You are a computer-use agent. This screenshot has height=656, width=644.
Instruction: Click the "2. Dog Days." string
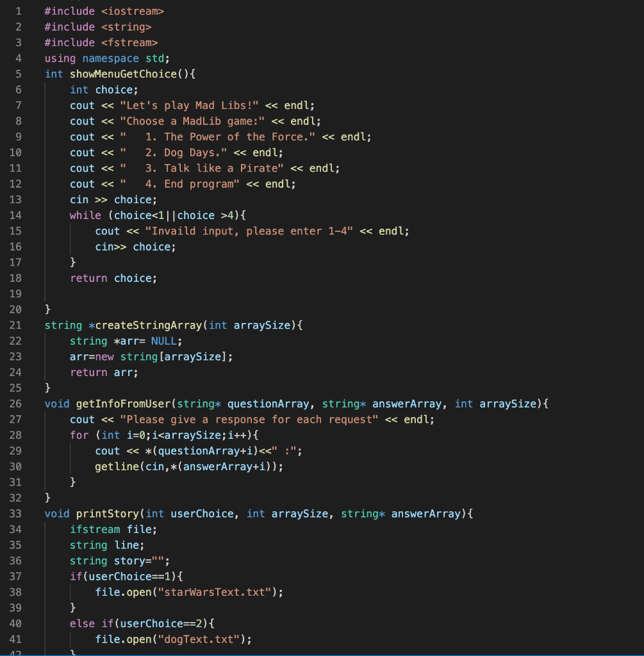(174, 152)
